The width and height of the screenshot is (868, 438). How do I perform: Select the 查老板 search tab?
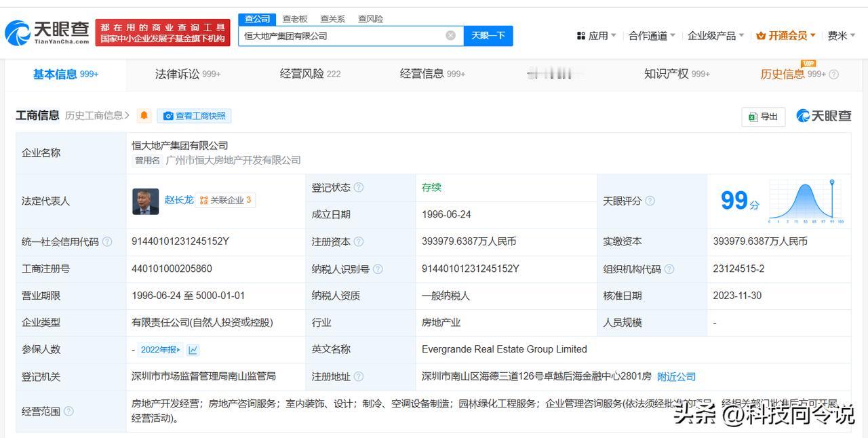click(295, 19)
